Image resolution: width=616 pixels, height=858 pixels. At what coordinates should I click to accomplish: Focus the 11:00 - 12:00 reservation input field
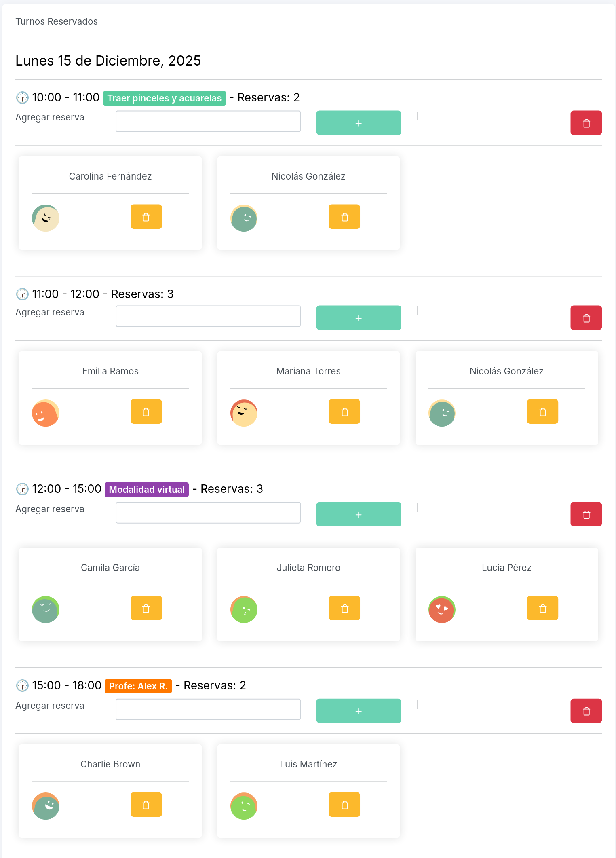coord(208,316)
